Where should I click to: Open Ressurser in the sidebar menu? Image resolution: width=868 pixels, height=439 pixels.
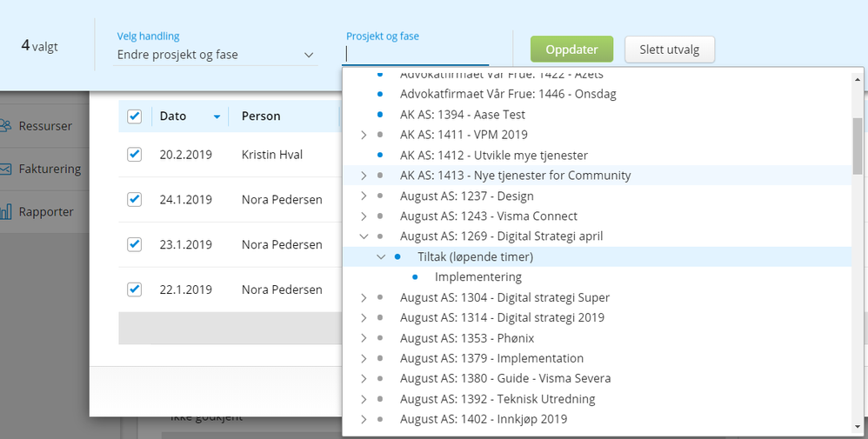click(45, 126)
